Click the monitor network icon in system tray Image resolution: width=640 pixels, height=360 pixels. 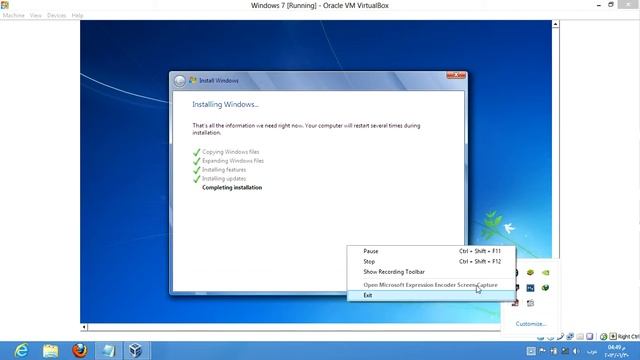[x=565, y=351]
